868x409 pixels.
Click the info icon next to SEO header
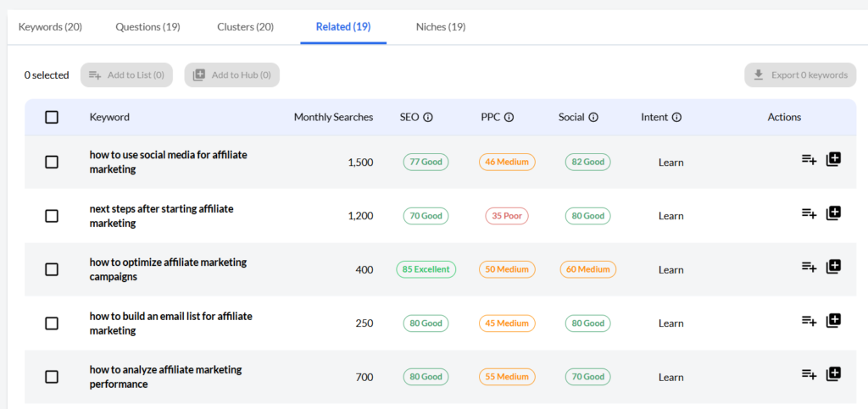coord(428,118)
